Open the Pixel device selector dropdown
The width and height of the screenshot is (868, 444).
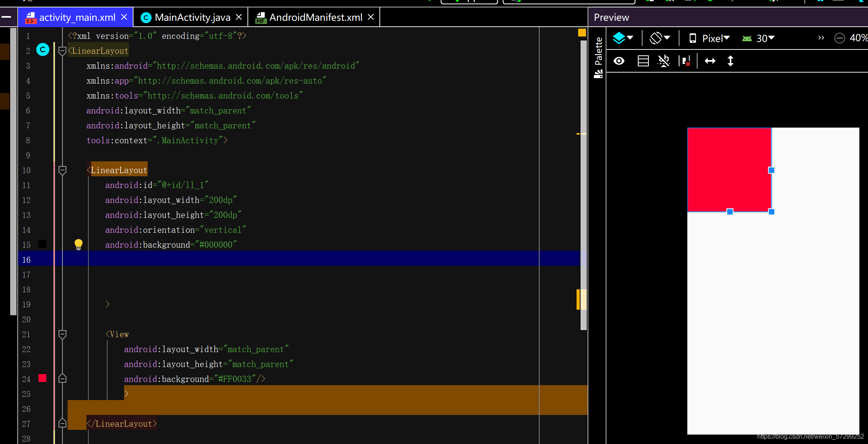coord(709,38)
